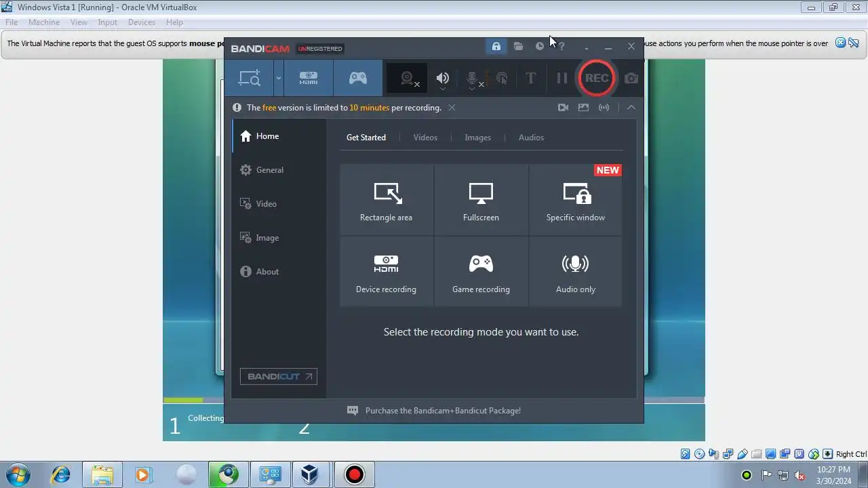Open the scheduled recording clock icon
The width and height of the screenshot is (868, 488).
(540, 46)
